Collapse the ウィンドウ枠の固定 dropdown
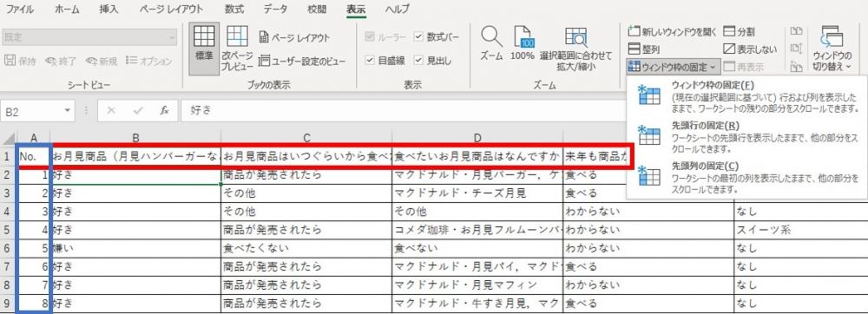Image resolution: width=868 pixels, height=314 pixels. pyautogui.click(x=672, y=67)
